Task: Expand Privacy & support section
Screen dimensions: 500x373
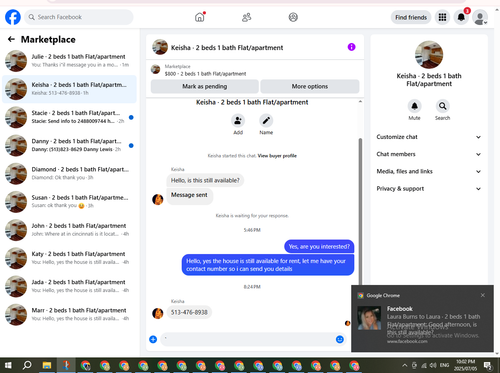Action: click(429, 189)
